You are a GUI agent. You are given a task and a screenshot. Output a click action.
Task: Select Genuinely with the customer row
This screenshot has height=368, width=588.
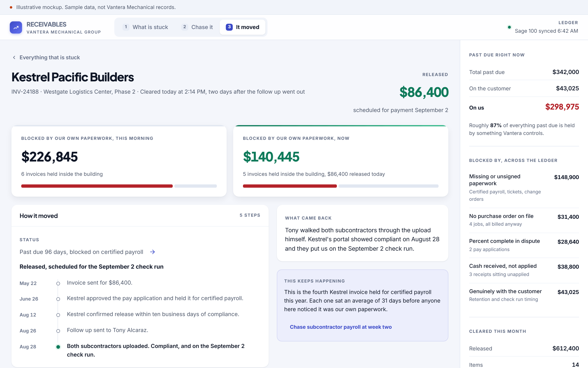click(524, 295)
